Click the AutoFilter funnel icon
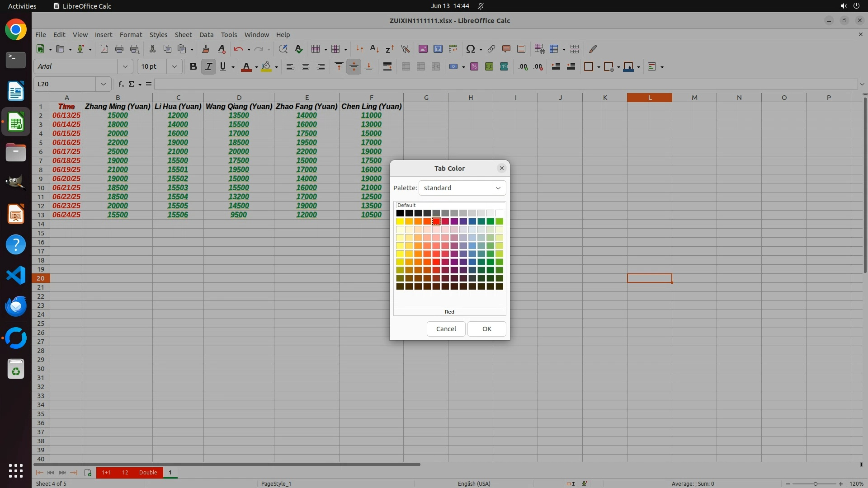The height and width of the screenshot is (488, 868). click(x=405, y=49)
